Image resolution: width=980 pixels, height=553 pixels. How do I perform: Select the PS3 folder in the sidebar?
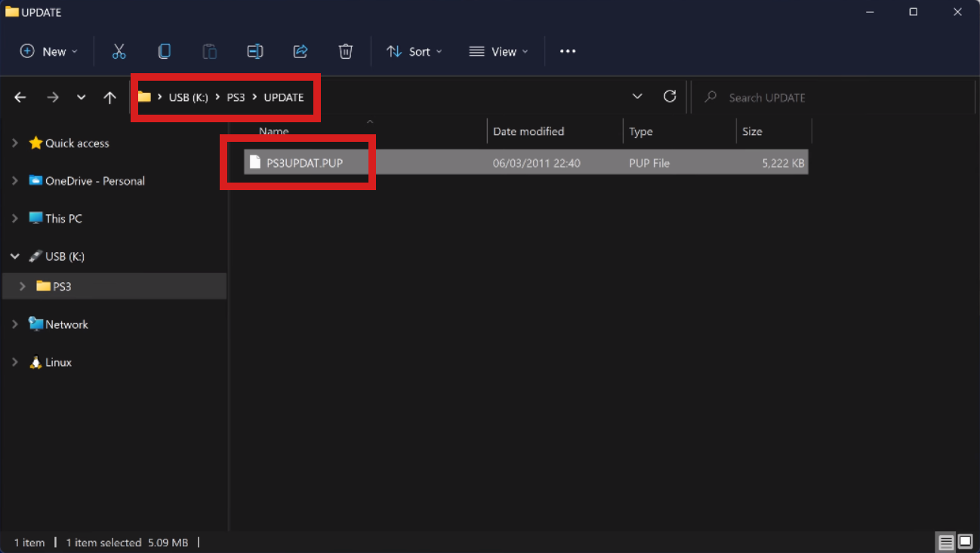pos(62,287)
